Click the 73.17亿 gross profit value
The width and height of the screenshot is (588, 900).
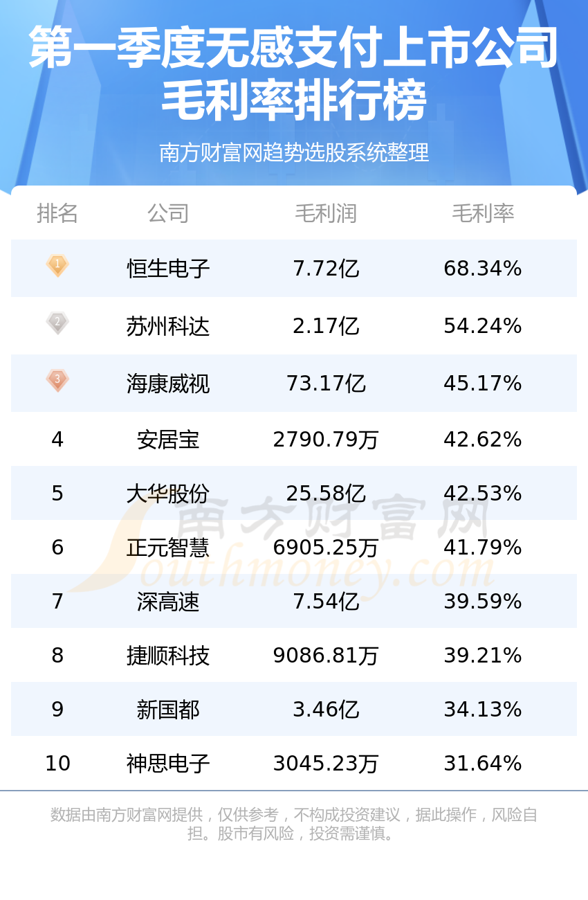[326, 383]
